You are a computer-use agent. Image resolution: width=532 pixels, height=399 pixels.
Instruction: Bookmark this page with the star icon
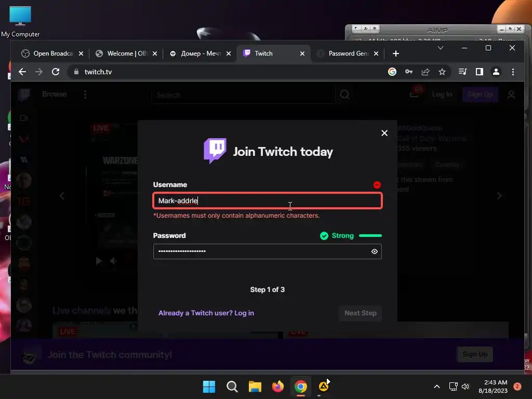pos(442,72)
